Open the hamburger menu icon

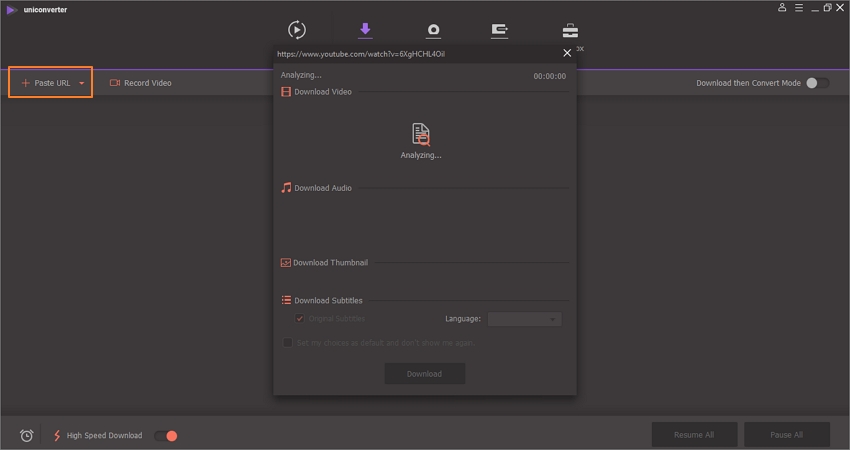pos(799,8)
